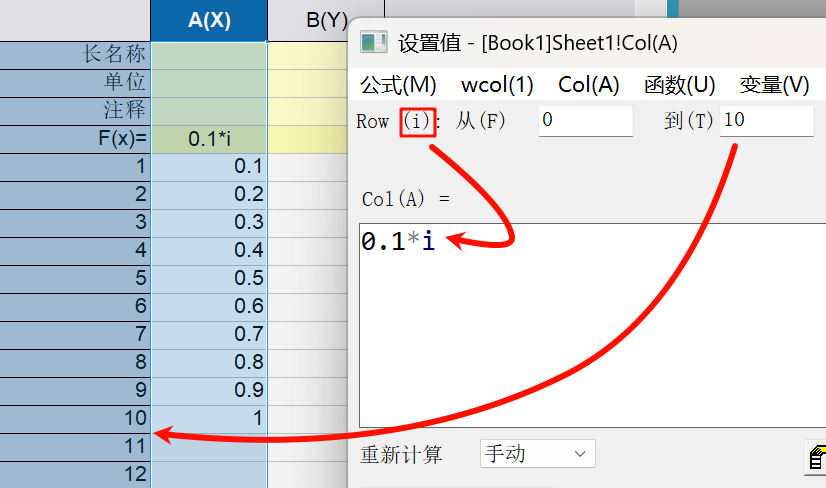
Task: Select the B(Y) column header
Action: point(326,21)
